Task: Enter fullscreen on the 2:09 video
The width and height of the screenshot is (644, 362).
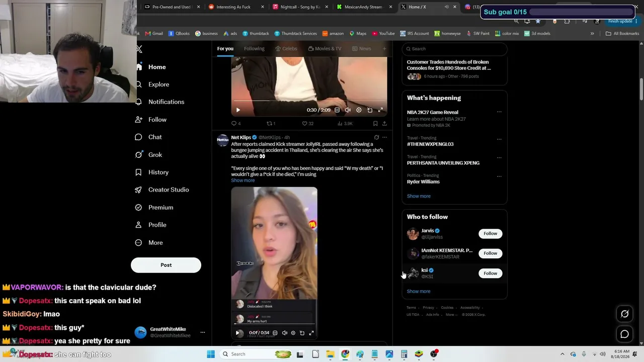Action: (x=380, y=110)
